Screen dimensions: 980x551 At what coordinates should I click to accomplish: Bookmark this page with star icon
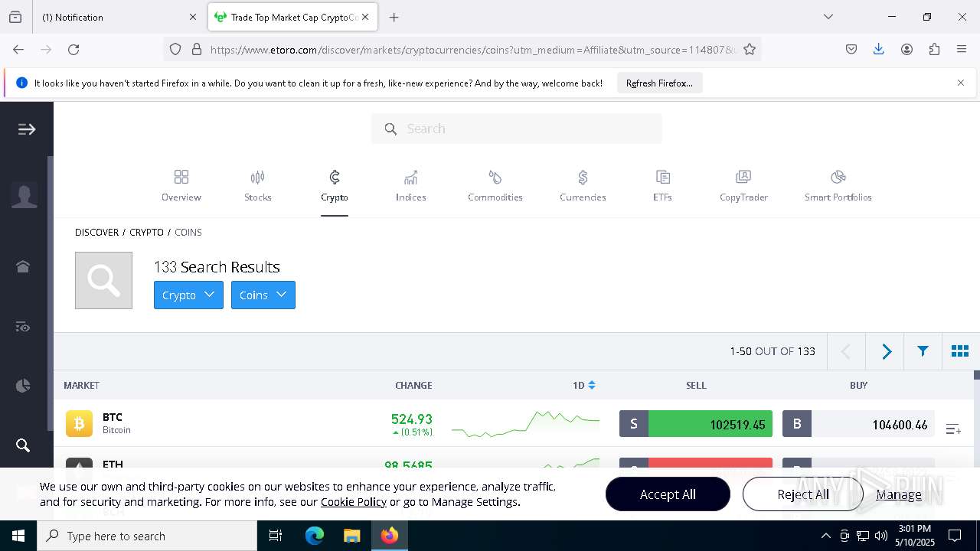(750, 49)
